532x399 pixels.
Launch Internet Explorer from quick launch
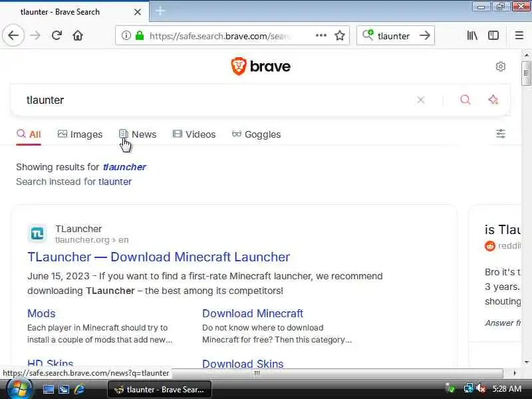79,389
